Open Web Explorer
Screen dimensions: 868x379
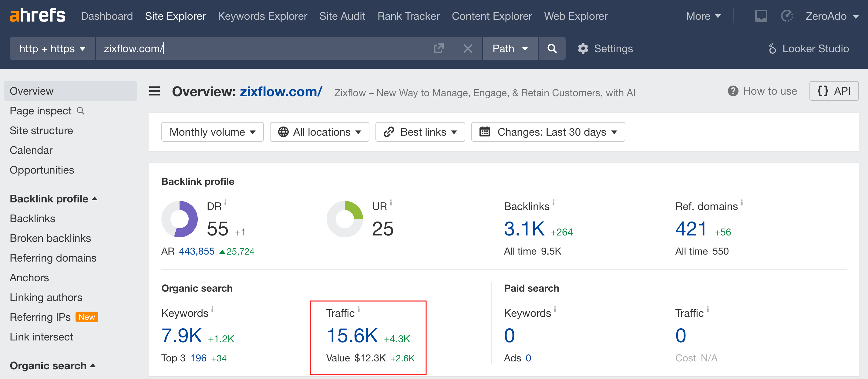pos(576,16)
